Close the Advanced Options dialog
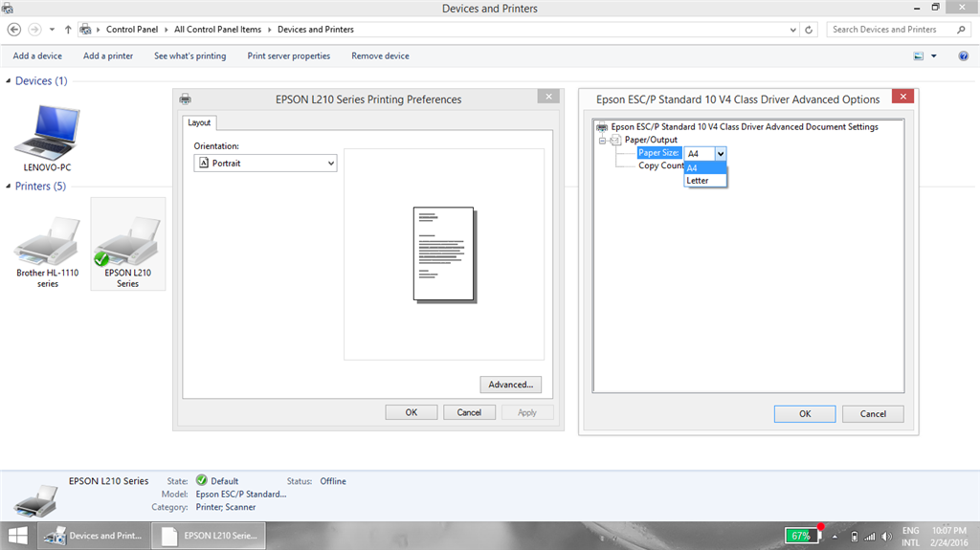The image size is (980, 550). point(903,97)
